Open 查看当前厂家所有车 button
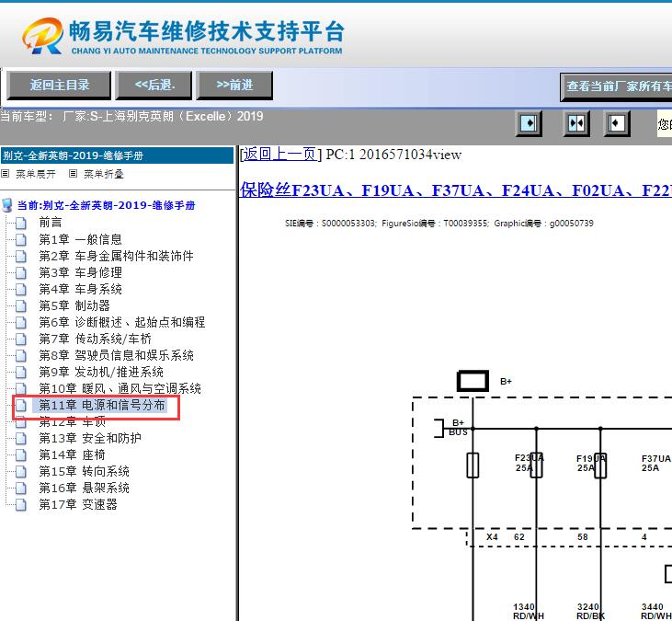The image size is (672, 621). pos(616,87)
